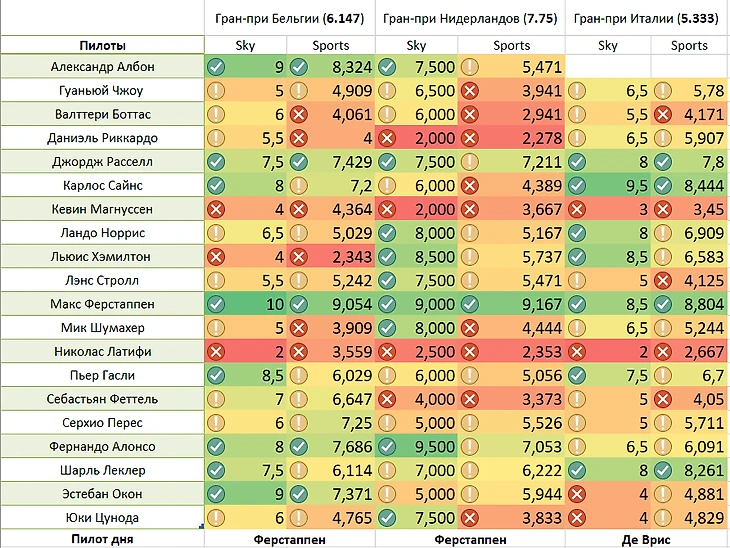The width and height of the screenshot is (730, 548).
Task: Click red cross icon in Николас Латифи's Italy Sports cell
Action: (662, 352)
